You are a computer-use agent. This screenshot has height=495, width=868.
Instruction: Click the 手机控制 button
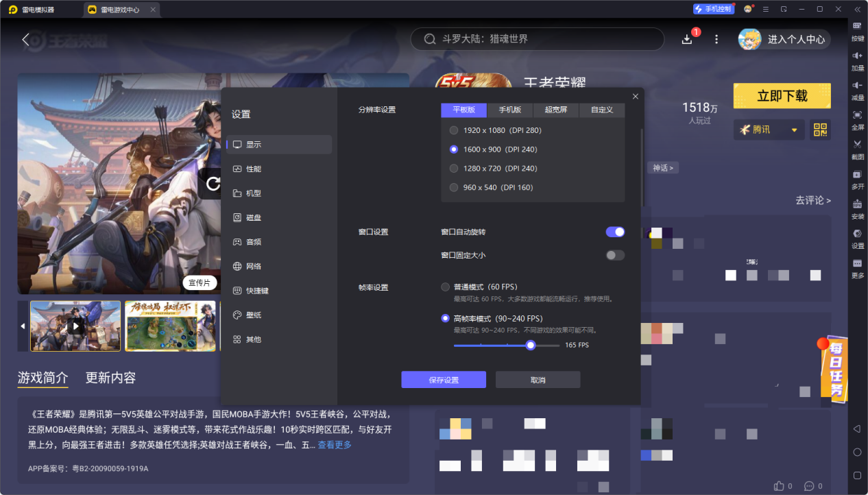point(713,10)
